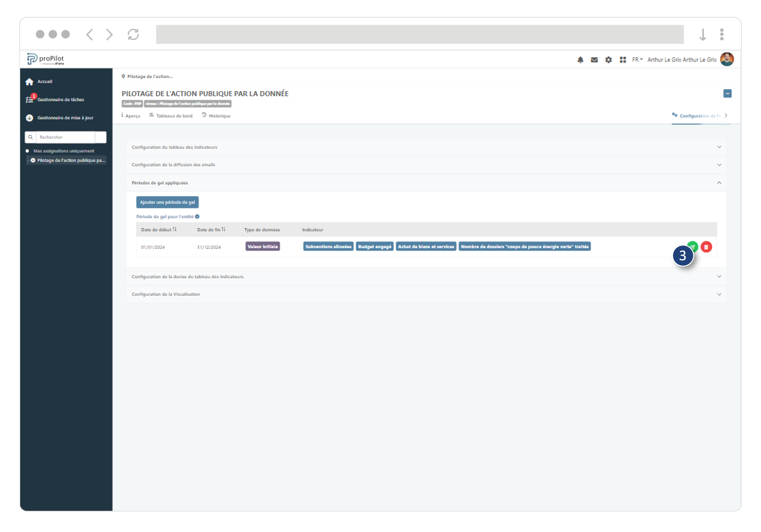Focus the Rechercher search field

[x=65, y=137]
